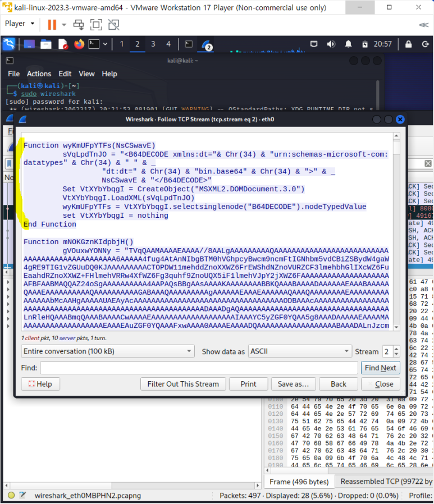434x504 pixels.
Task: Focus the Find text input field
Action: [x=199, y=368]
